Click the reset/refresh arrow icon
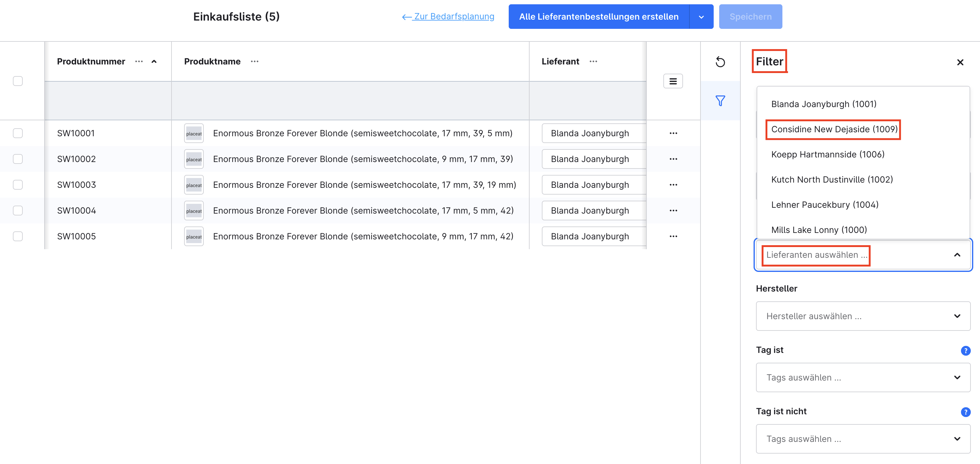980x464 pixels. 720,62
